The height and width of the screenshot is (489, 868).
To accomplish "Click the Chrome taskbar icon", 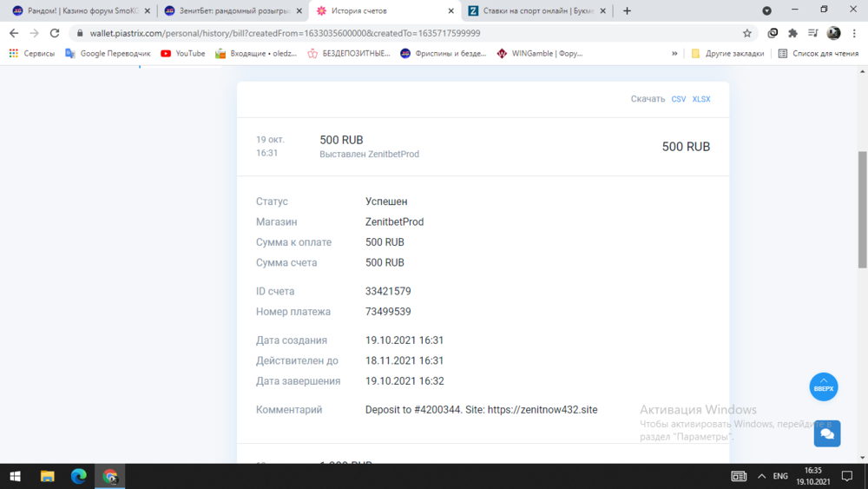I will [110, 476].
